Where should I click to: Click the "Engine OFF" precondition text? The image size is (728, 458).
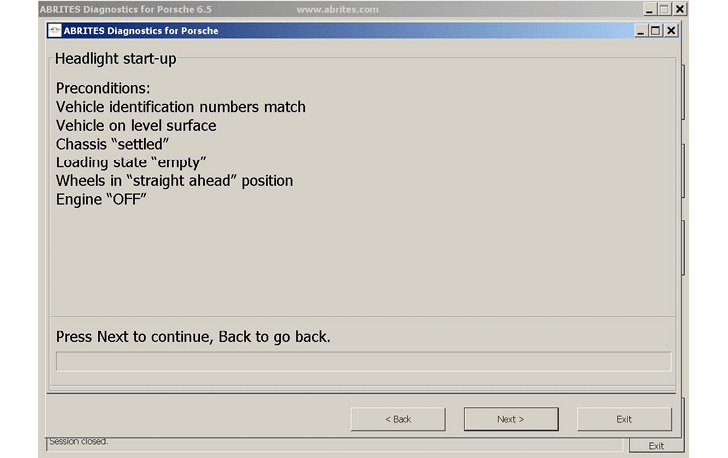pyautogui.click(x=101, y=199)
